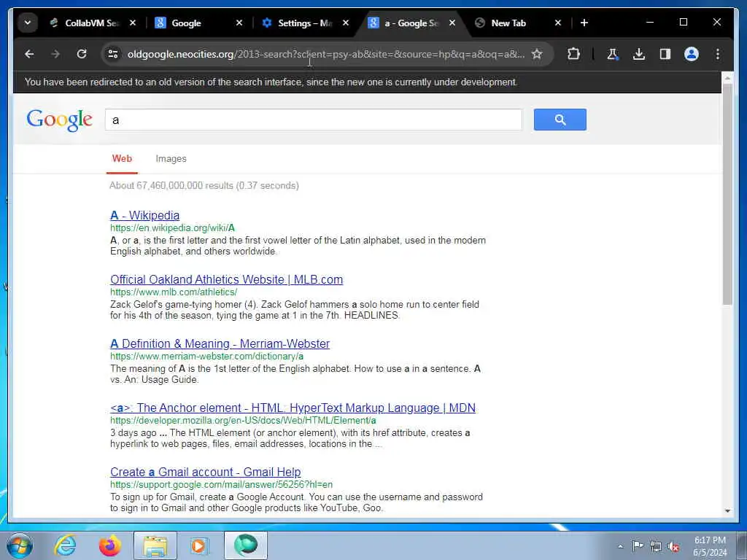Open a new browser tab with plus

coord(584,23)
